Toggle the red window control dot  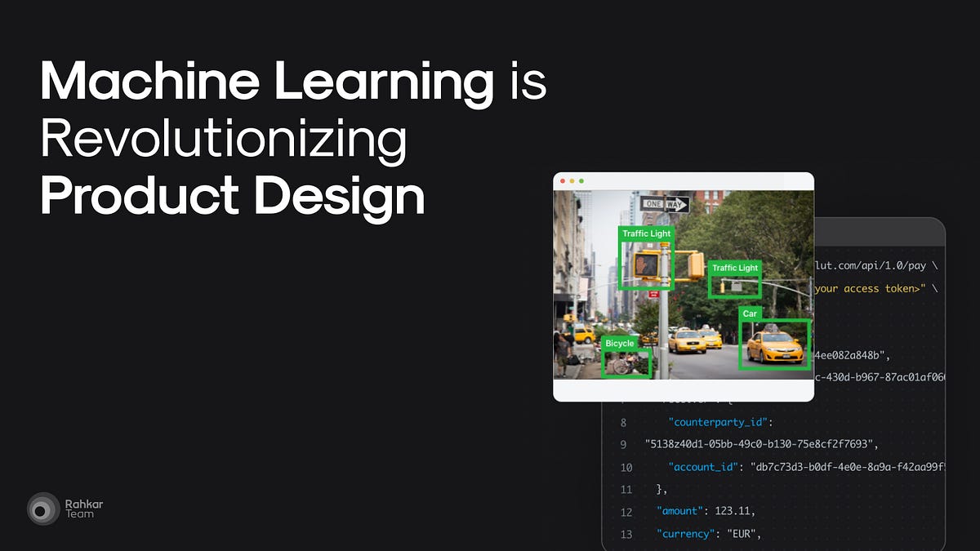(562, 179)
